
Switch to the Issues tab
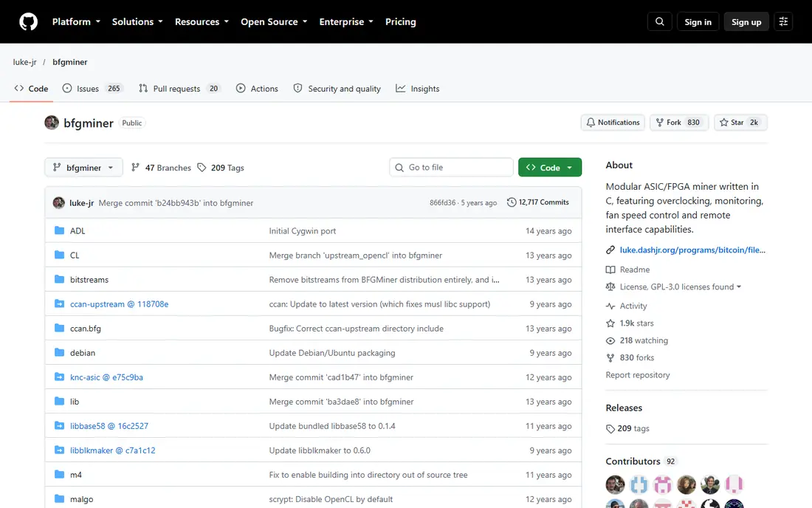[x=91, y=89]
